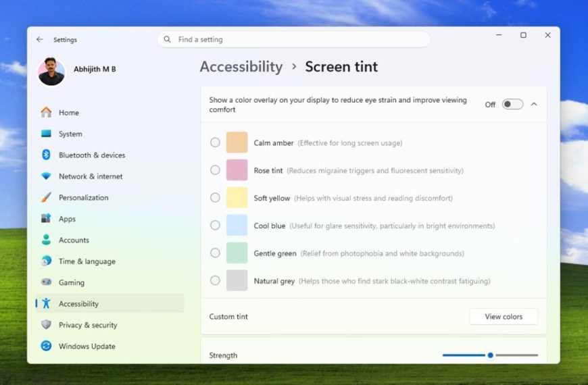Image resolution: width=588 pixels, height=385 pixels.
Task: Click the color overlay description text
Action: point(338,105)
